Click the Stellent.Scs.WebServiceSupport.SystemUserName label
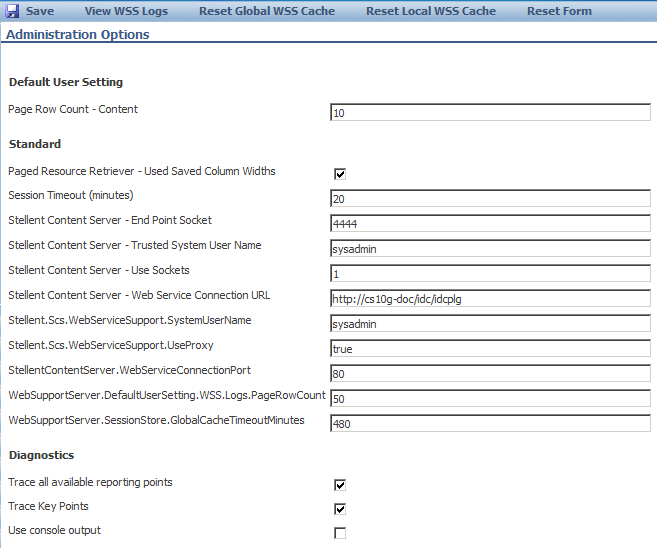The width and height of the screenshot is (657, 548). (130, 320)
